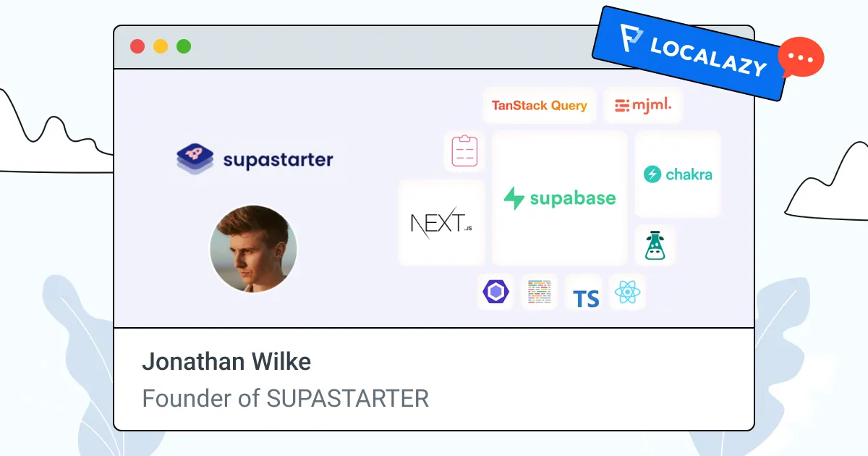The width and height of the screenshot is (868, 456).
Task: Click the purple ESLint hexagon icon
Action: click(x=496, y=293)
